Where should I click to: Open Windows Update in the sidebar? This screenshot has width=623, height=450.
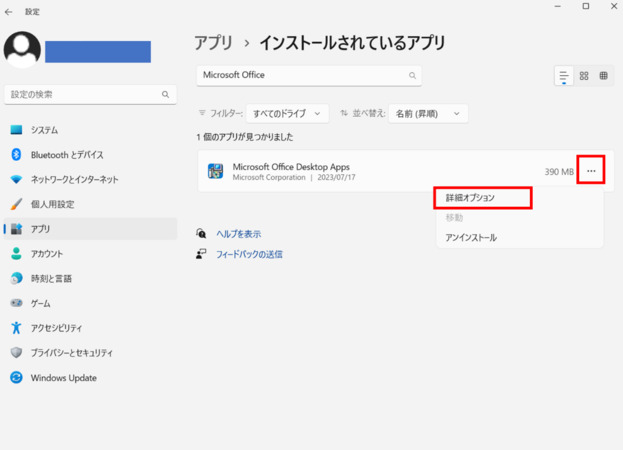click(90, 378)
